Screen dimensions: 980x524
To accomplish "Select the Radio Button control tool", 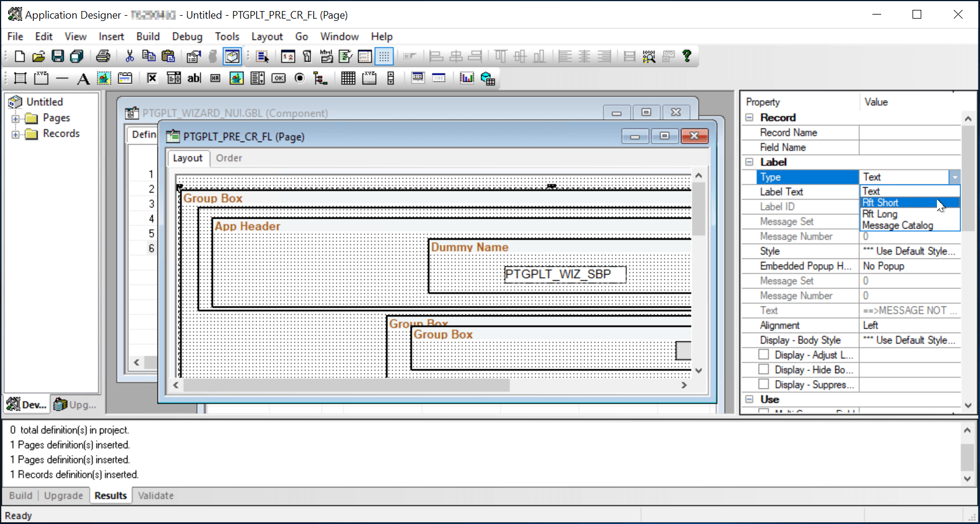I will click(300, 78).
